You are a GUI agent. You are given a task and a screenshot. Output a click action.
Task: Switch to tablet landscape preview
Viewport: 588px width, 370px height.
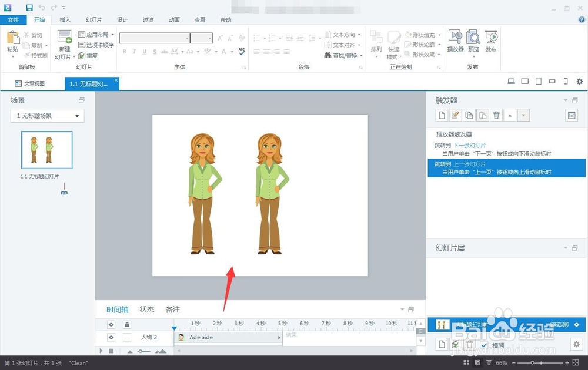click(525, 81)
